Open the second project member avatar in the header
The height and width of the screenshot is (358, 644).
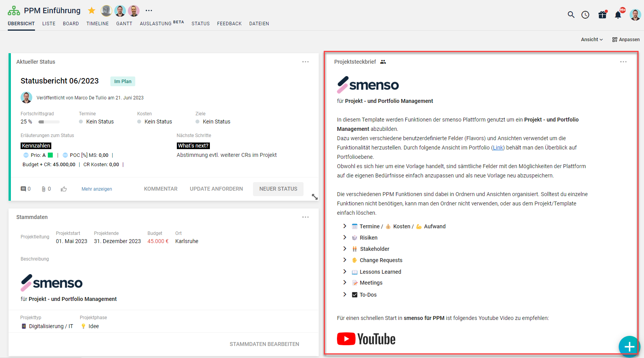[x=120, y=11]
